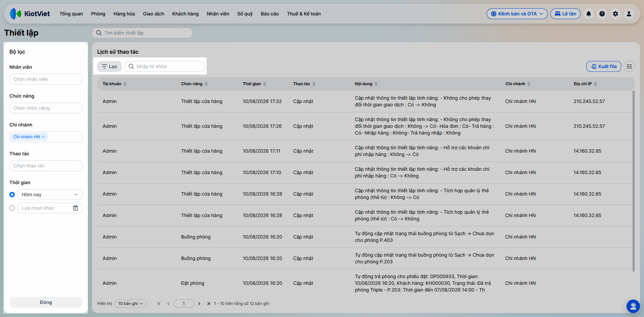Open the Nhân viên menu
Viewport: 644px width, 317px height.
pos(218,14)
